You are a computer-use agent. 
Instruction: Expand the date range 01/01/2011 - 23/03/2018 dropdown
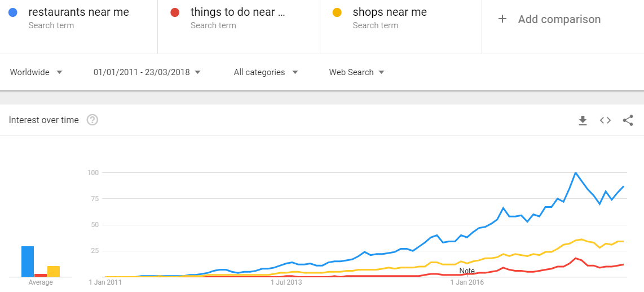coord(147,72)
